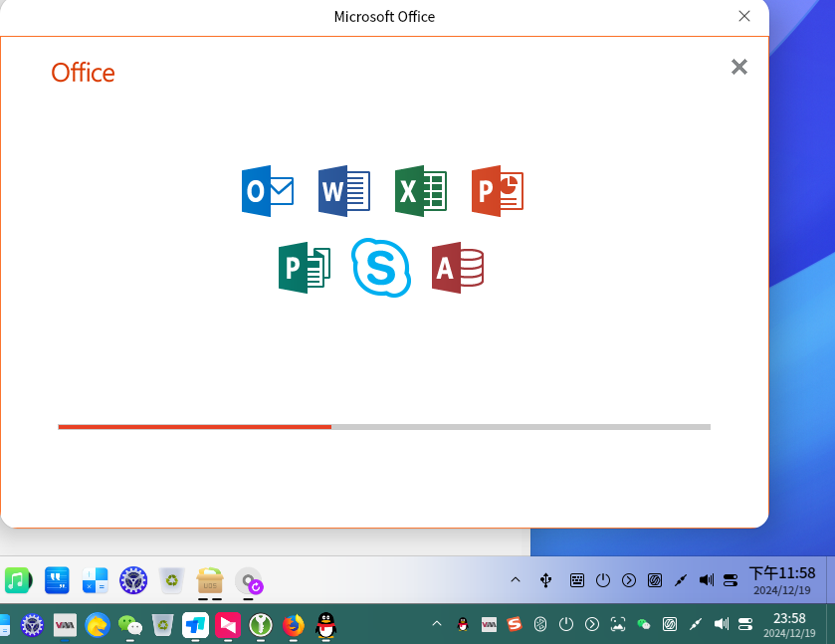Click the volume icon in the light taskbar

707,580
